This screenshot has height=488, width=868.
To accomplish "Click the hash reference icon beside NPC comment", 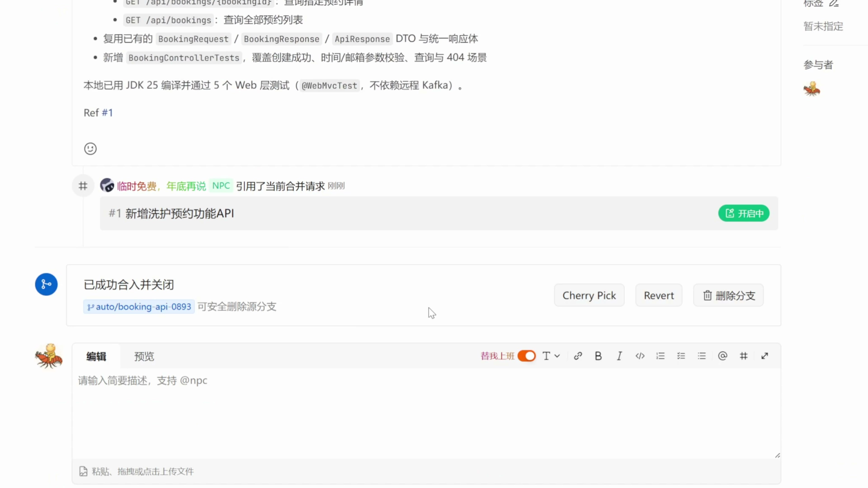I will coord(83,185).
